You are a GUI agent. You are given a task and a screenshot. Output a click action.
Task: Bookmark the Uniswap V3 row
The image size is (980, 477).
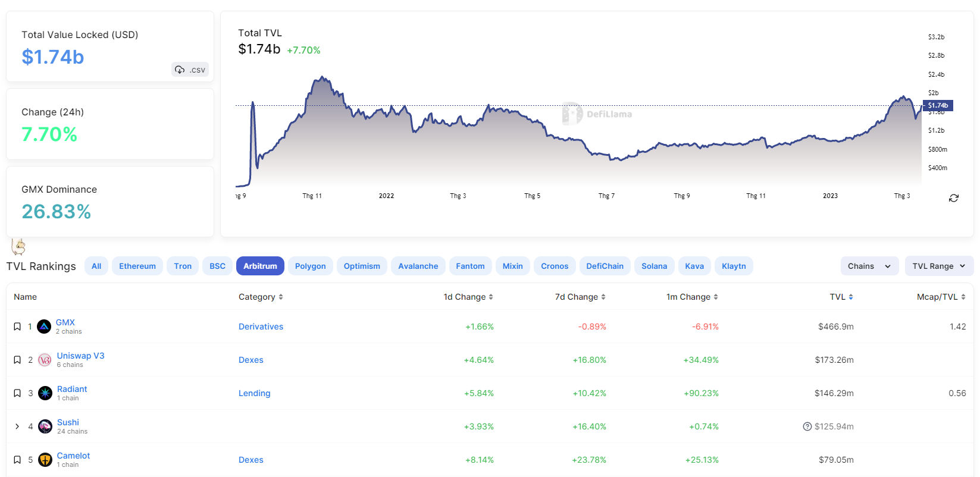coord(17,360)
